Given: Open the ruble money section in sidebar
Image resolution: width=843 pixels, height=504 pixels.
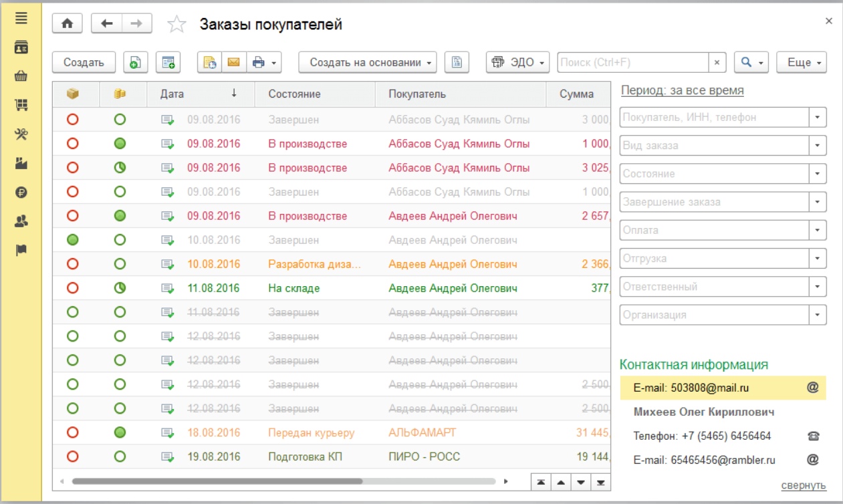Looking at the screenshot, I should tap(21, 193).
